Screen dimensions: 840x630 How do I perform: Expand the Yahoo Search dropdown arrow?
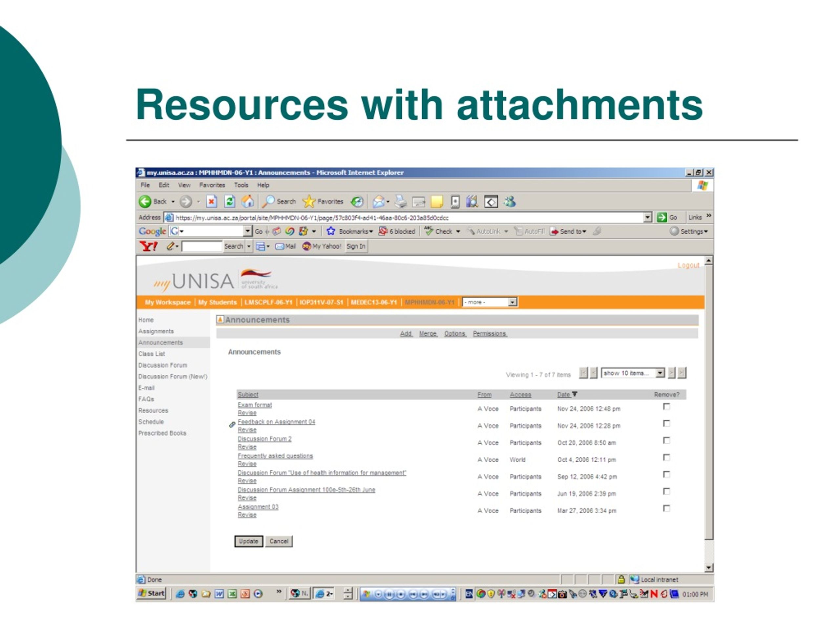(x=249, y=246)
